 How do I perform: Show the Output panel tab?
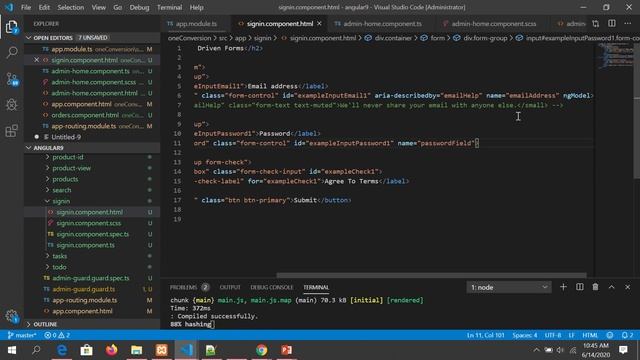[230, 287]
